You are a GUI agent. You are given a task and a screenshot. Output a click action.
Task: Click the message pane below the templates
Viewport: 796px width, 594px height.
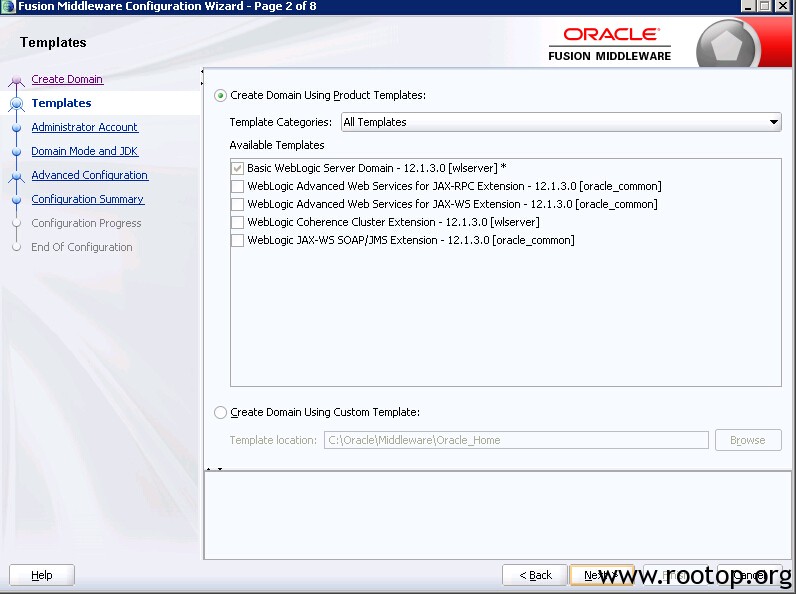click(x=498, y=515)
